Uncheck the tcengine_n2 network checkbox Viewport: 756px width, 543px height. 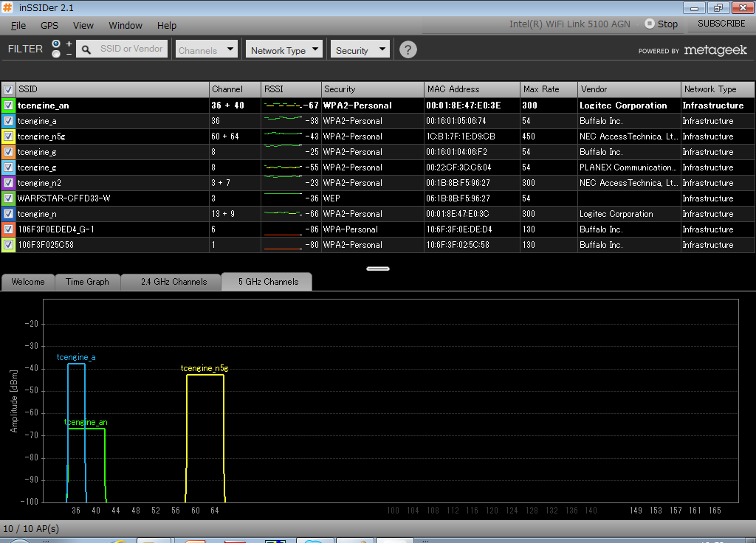click(8, 183)
